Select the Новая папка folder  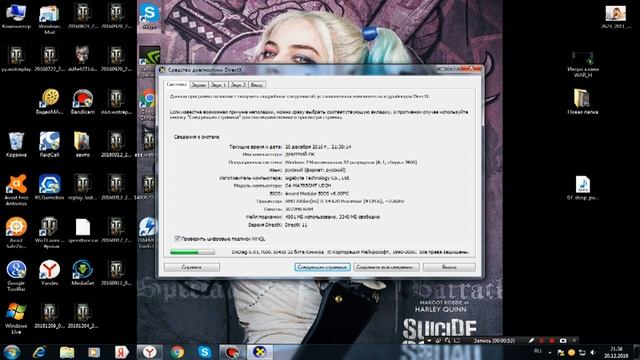click(582, 102)
